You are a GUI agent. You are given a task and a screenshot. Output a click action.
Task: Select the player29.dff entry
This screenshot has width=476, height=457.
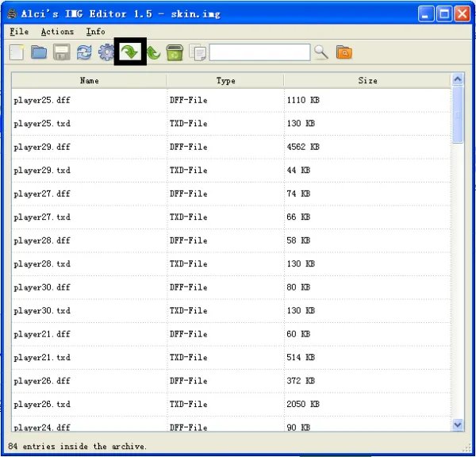(42, 147)
